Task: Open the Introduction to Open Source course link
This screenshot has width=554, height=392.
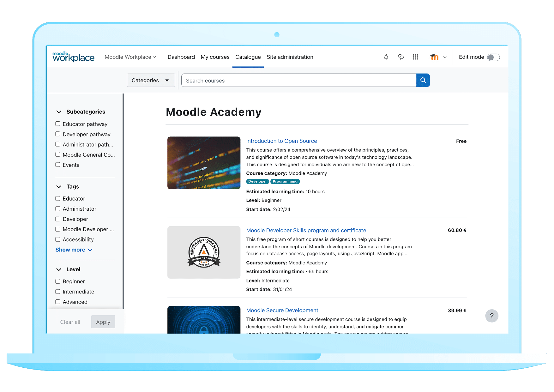Action: [281, 141]
